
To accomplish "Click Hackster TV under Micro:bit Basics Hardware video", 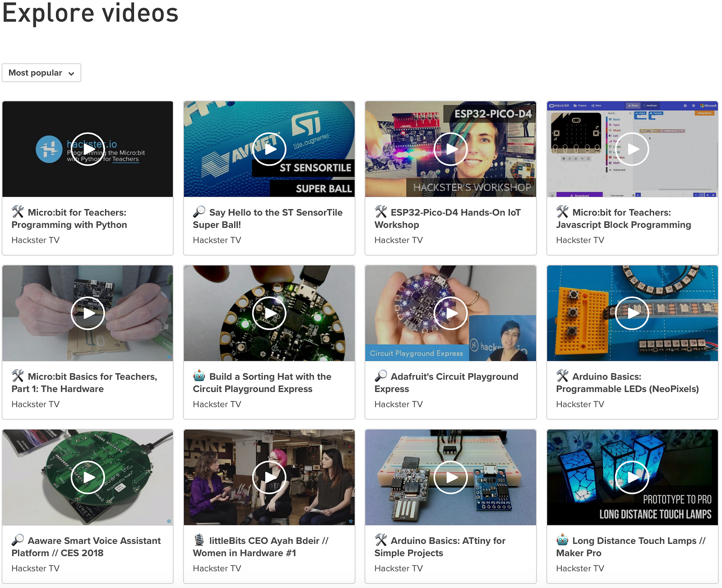I will coord(36,404).
